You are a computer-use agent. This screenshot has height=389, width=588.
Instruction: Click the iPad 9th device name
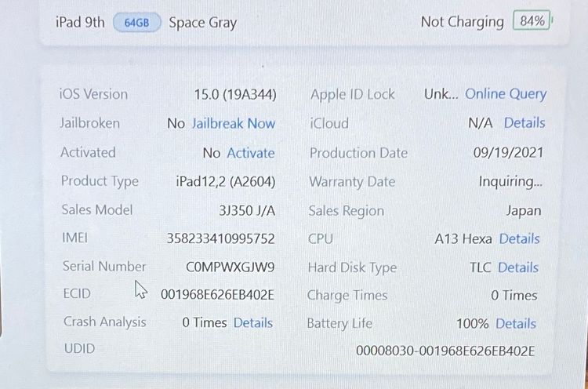click(80, 23)
